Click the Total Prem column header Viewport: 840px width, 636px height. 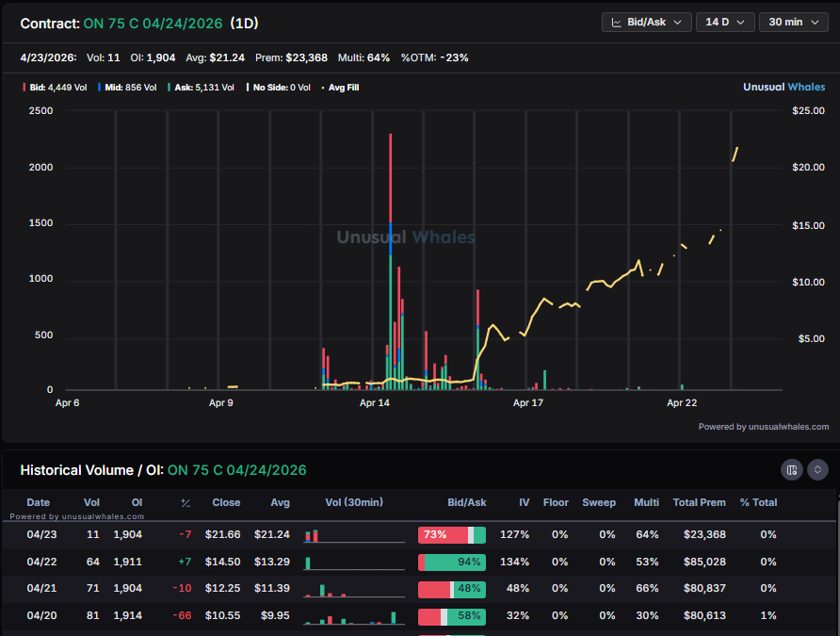(699, 502)
